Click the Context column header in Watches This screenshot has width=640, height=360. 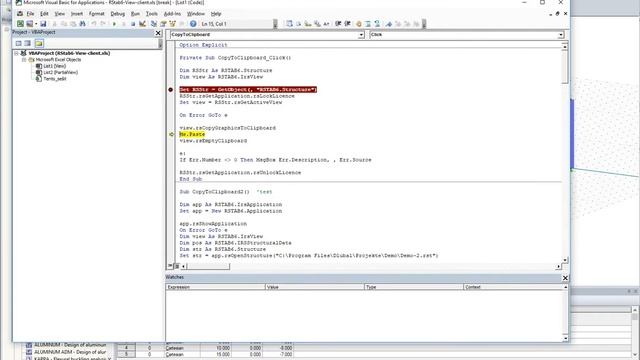click(513, 287)
